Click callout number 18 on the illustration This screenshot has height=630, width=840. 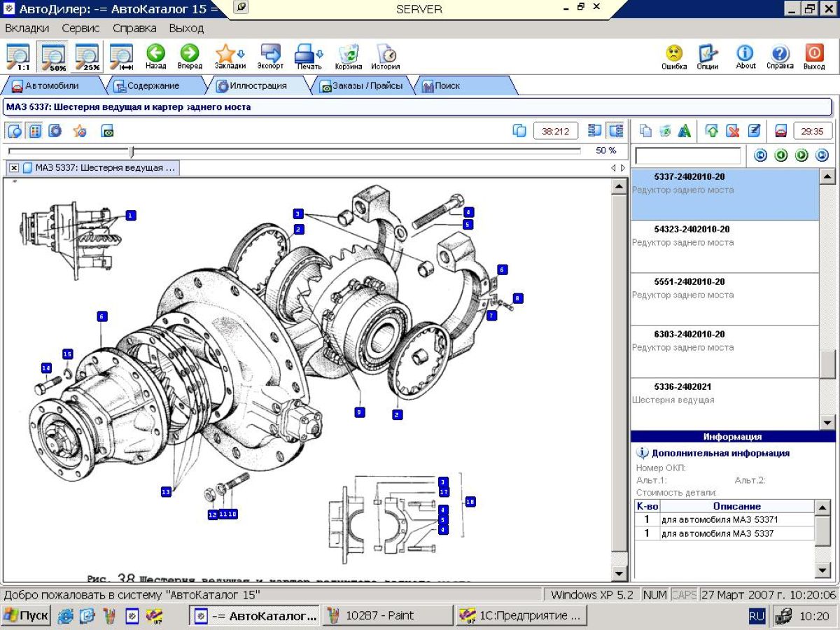(x=470, y=501)
